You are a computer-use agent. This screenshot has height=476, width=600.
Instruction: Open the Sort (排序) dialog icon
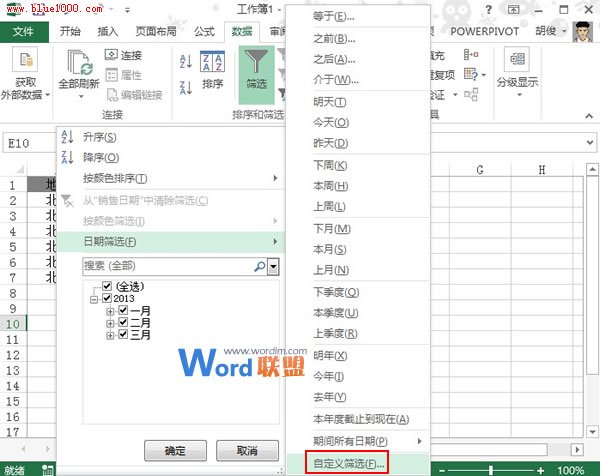[212, 62]
